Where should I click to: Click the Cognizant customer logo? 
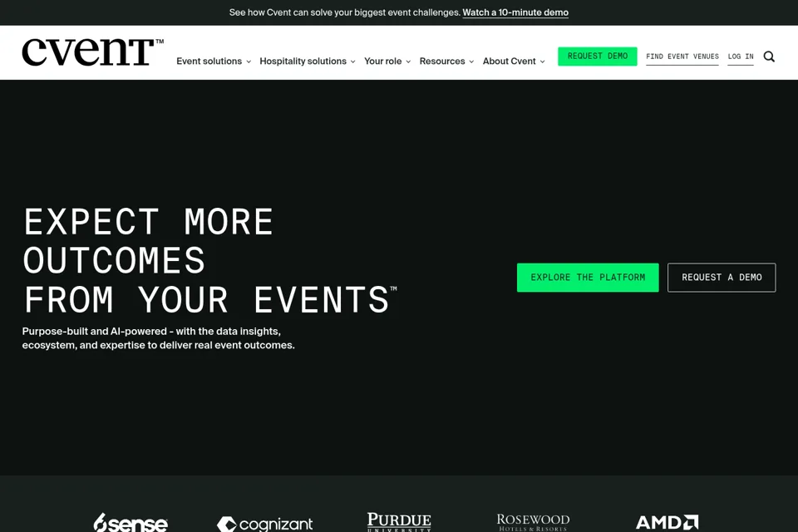point(264,524)
